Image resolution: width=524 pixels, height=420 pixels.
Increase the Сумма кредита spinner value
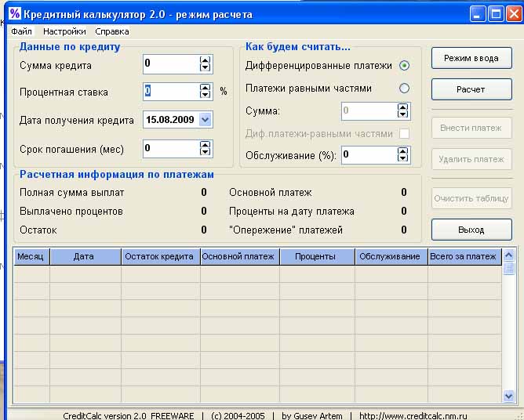point(205,60)
